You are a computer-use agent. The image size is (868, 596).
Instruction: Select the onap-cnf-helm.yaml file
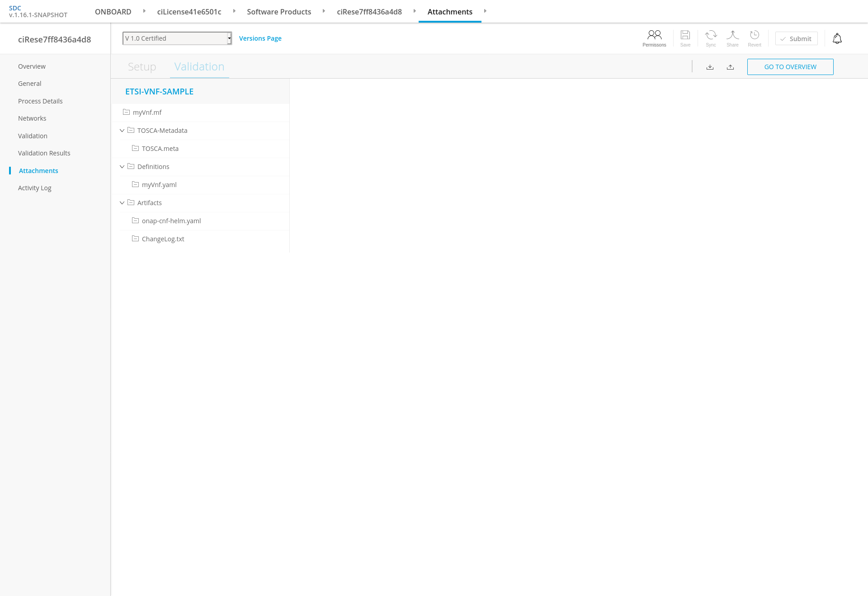(x=171, y=221)
